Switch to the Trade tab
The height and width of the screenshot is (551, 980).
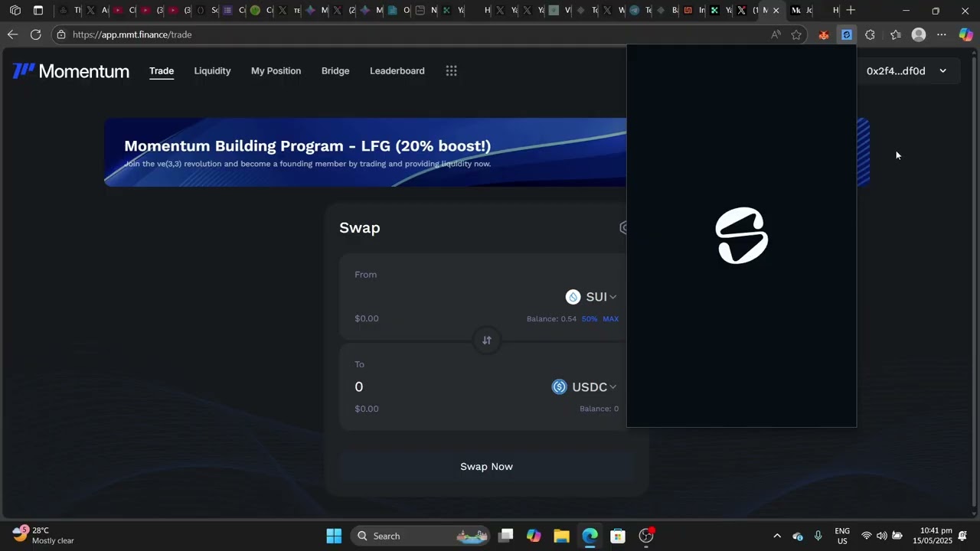pyautogui.click(x=162, y=70)
